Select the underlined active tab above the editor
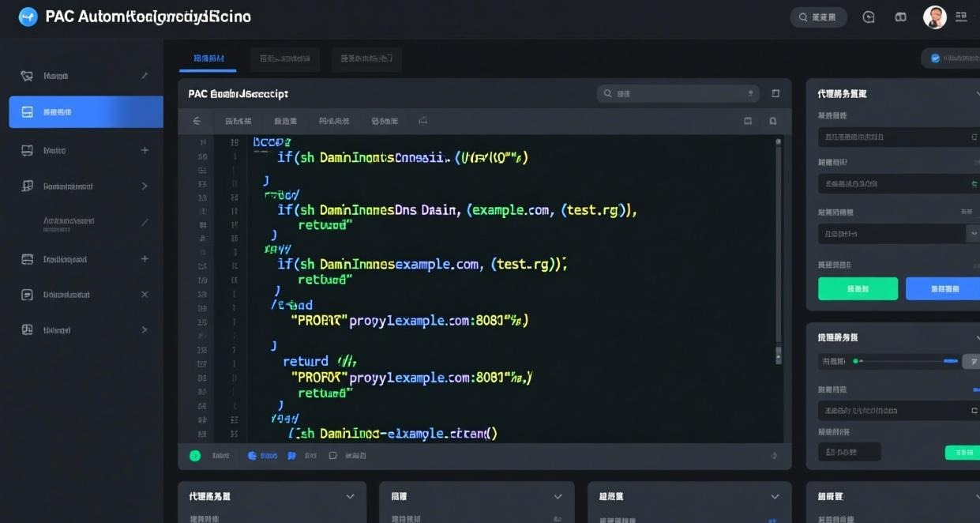This screenshot has width=980, height=523. (208, 58)
